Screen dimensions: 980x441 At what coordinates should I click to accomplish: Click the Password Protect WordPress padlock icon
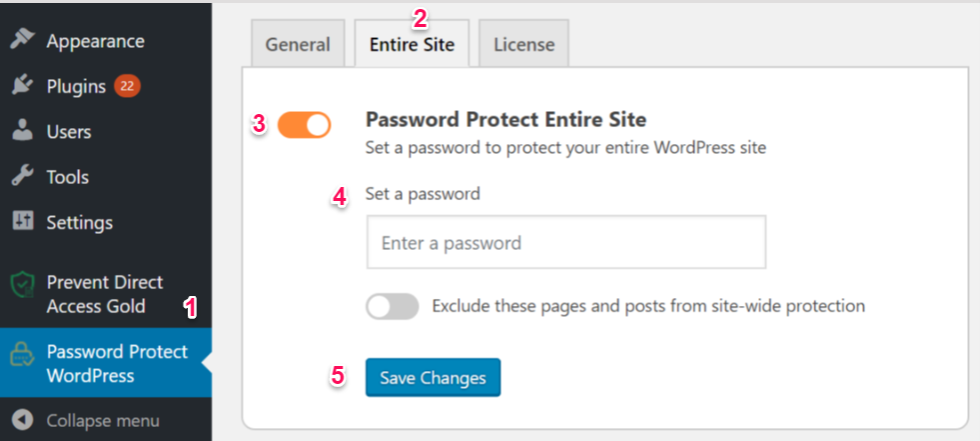coord(23,357)
